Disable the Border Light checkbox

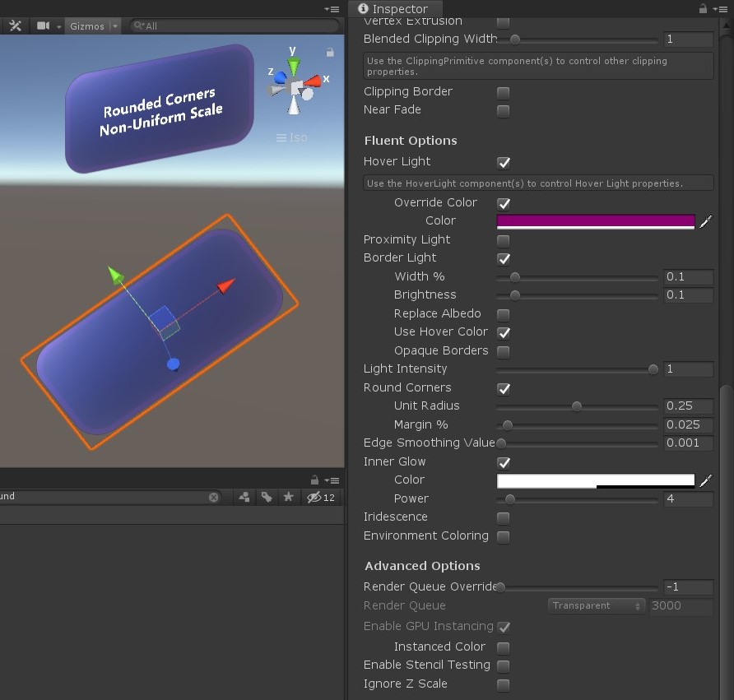(x=504, y=259)
